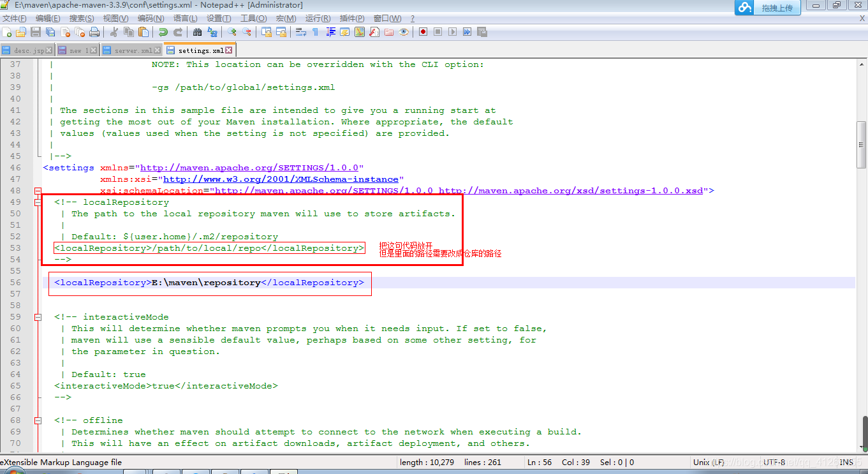Toggle word wrap in toolbar
This screenshot has height=474, width=868.
(301, 32)
